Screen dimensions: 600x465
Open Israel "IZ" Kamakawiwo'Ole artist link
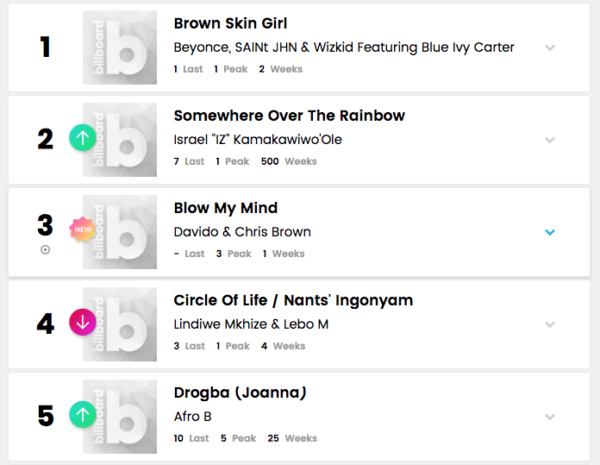pyautogui.click(x=258, y=139)
